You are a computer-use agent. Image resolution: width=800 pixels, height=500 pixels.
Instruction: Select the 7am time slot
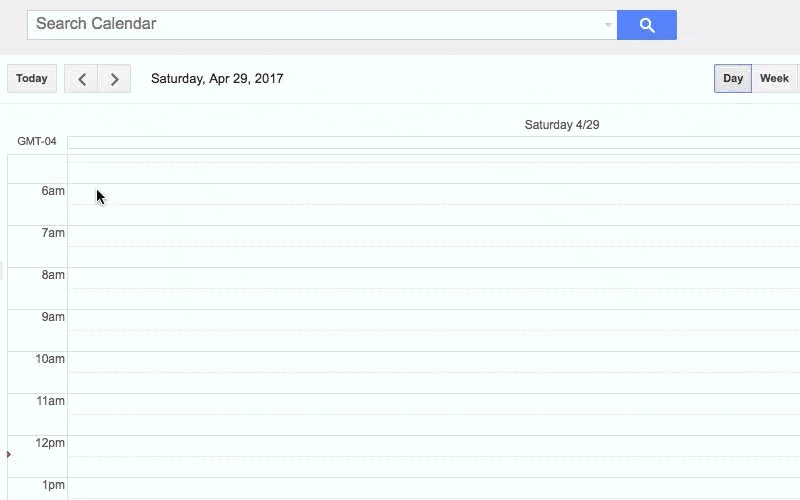pos(433,236)
